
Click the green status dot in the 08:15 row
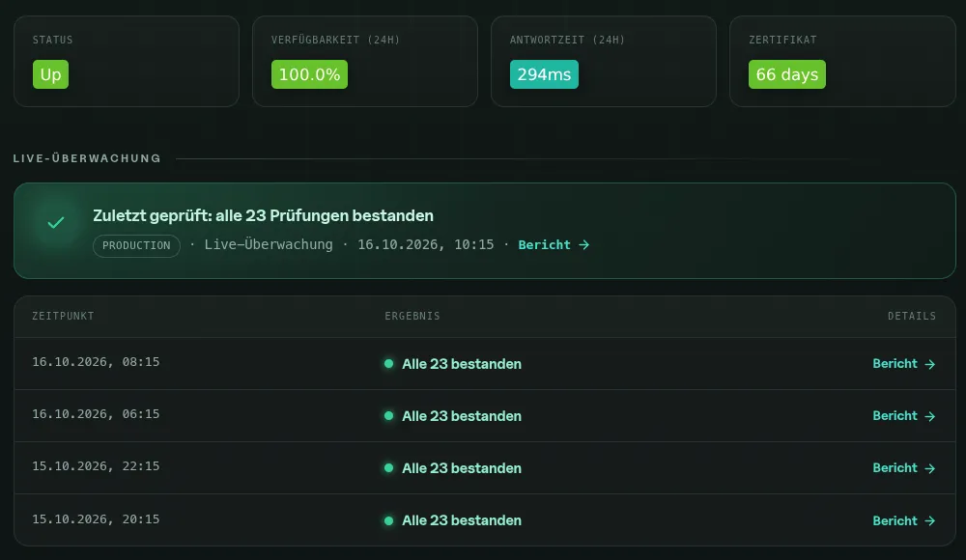(x=388, y=363)
